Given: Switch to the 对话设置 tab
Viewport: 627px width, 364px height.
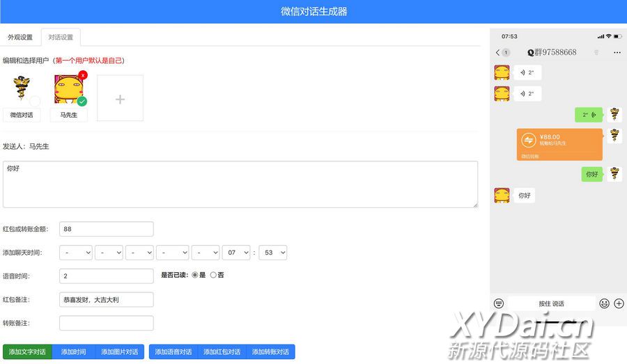Looking at the screenshot, I should point(61,37).
